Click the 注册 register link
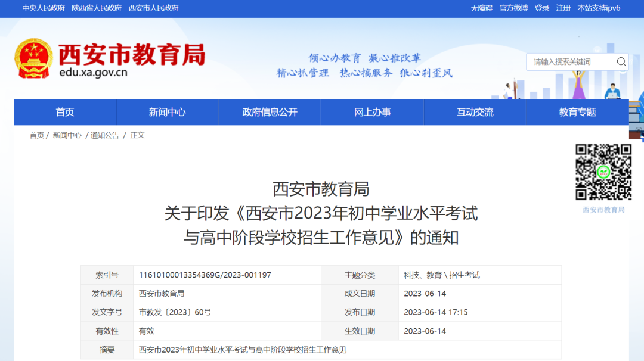This screenshot has width=644, height=361. pyautogui.click(x=563, y=8)
